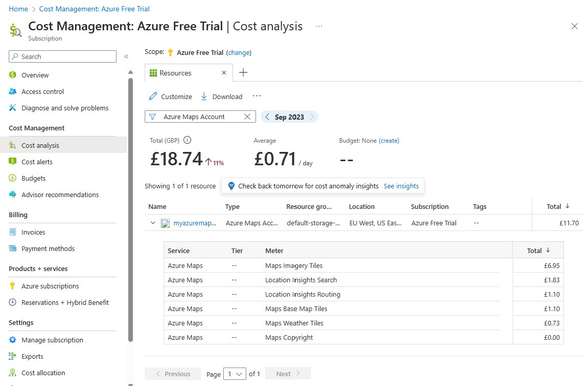Click the info icon beside Total (GBP)
Screen dimensions: 588x386
click(x=187, y=140)
